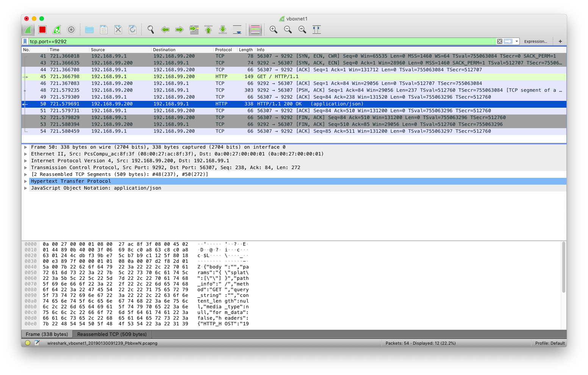
Task: Click hex offset 0040 row
Action: click(x=31, y=267)
